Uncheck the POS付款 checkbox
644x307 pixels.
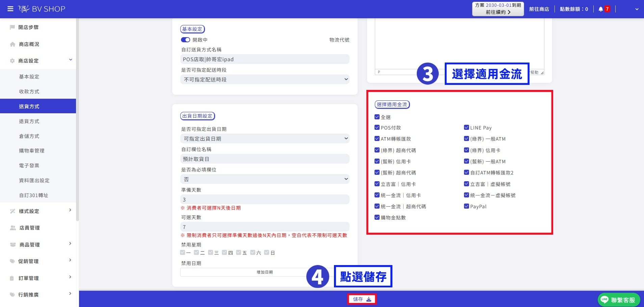(x=377, y=127)
